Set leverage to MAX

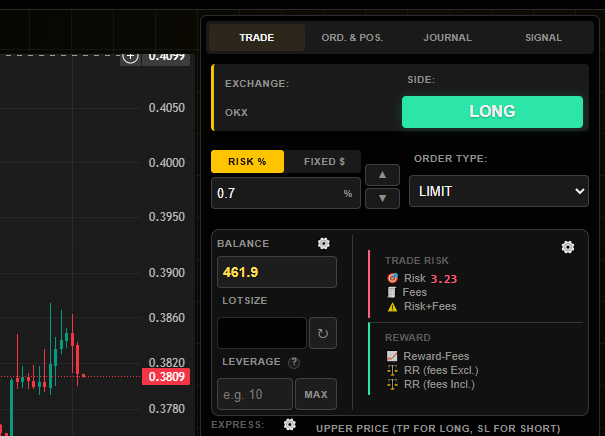click(316, 394)
